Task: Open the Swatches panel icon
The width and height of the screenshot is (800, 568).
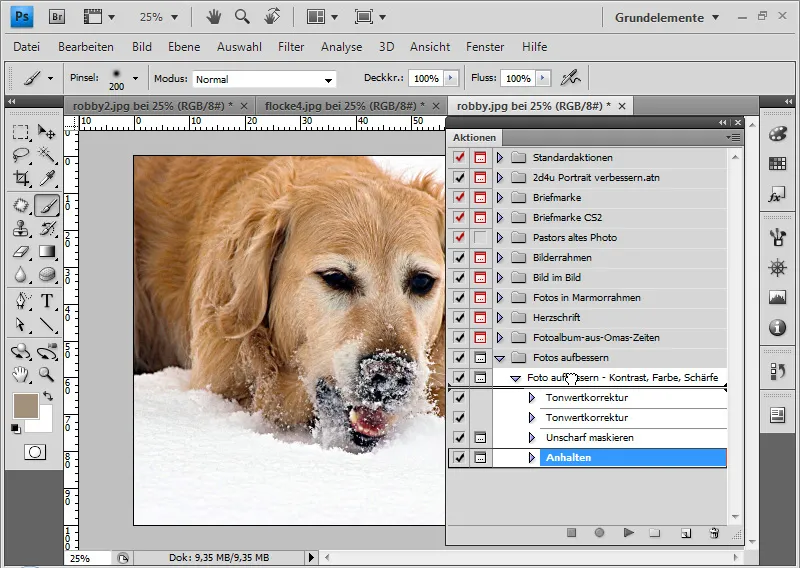Action: [778, 164]
